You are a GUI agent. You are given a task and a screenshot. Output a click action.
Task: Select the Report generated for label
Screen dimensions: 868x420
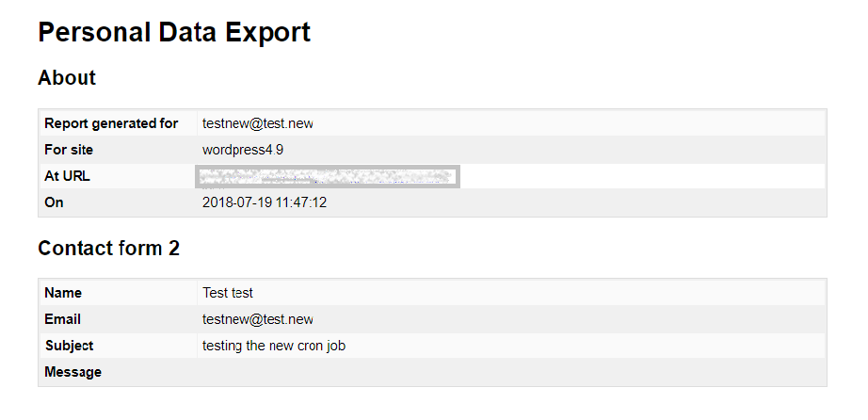click(x=111, y=123)
